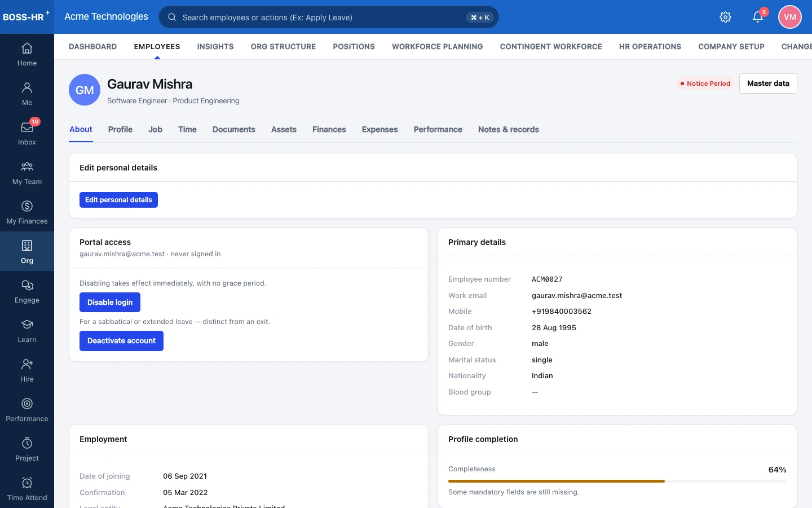Open the Expenses tab
The height and width of the screenshot is (508, 812).
(x=379, y=129)
